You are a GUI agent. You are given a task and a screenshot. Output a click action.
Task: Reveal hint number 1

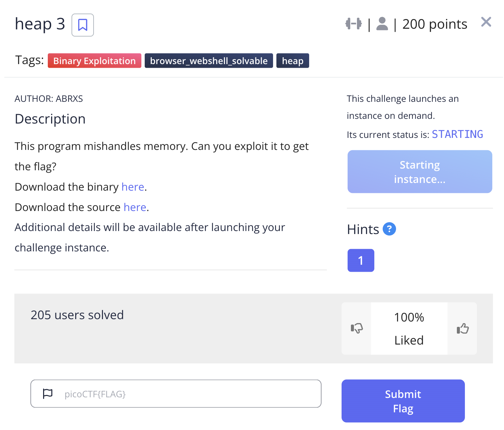(x=361, y=260)
